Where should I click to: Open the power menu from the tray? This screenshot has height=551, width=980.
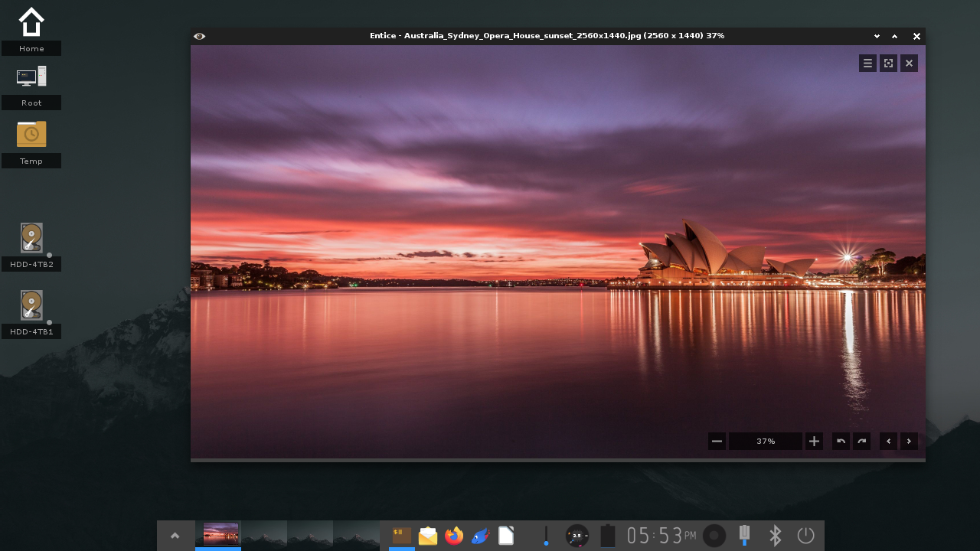coord(805,536)
